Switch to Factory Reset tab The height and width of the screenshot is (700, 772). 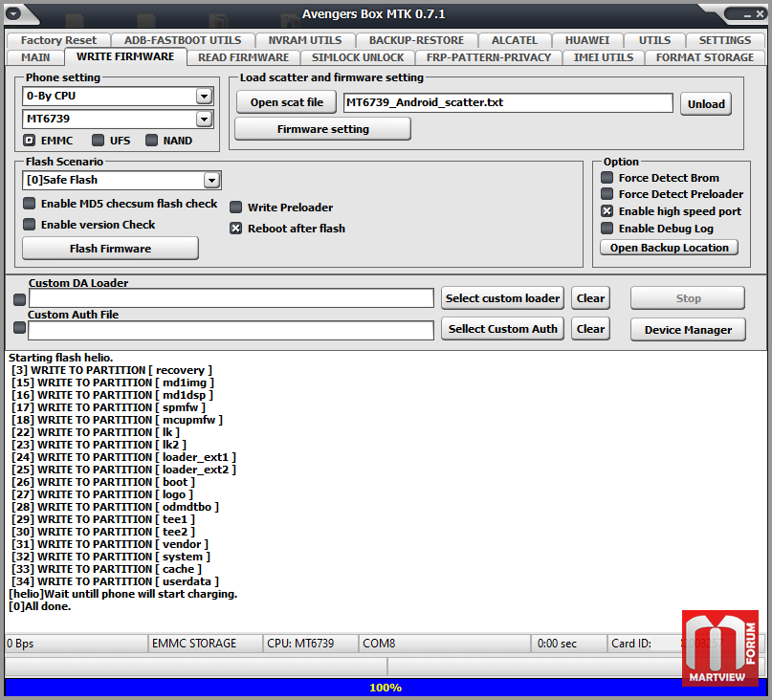click(58, 40)
